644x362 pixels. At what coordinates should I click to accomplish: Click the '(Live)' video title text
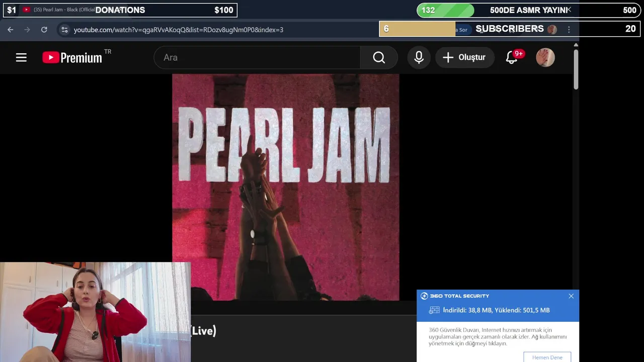coord(204,330)
